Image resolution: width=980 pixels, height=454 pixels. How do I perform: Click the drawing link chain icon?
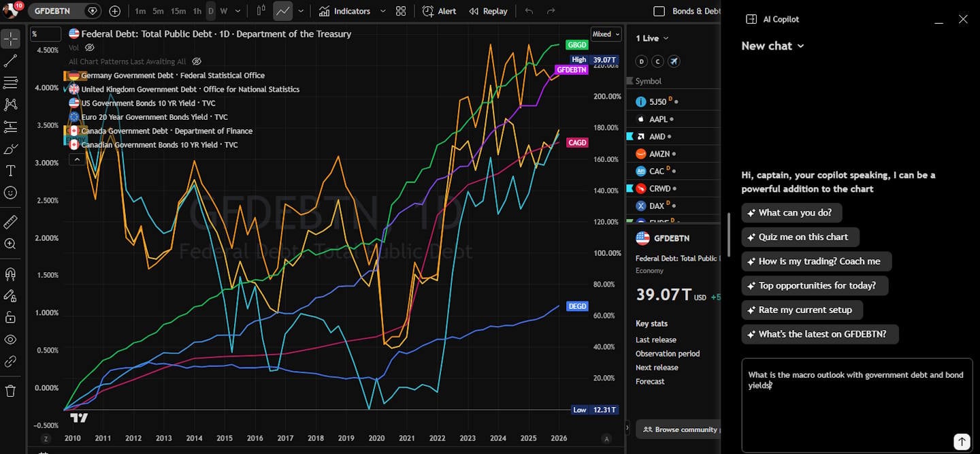pos(10,361)
